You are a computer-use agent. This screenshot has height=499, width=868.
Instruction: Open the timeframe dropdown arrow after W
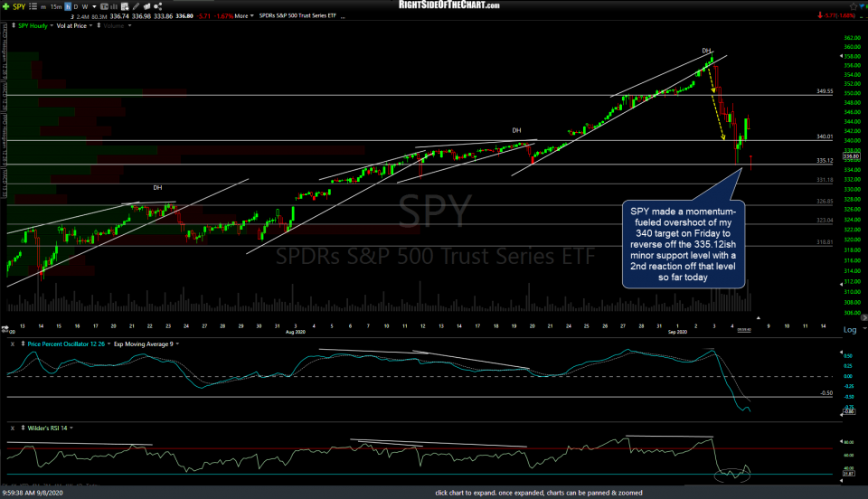pos(94,6)
